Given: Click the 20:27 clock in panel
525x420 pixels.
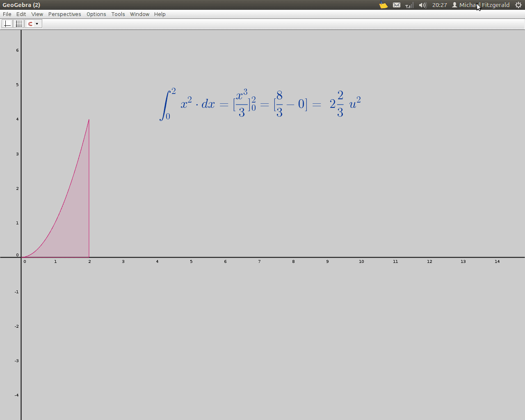Looking at the screenshot, I should [439, 5].
